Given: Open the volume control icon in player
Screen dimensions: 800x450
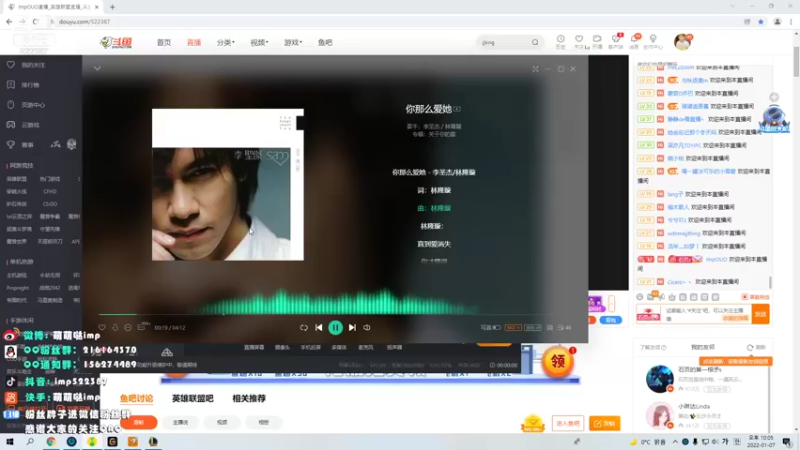Looking at the screenshot, I should pos(367,328).
